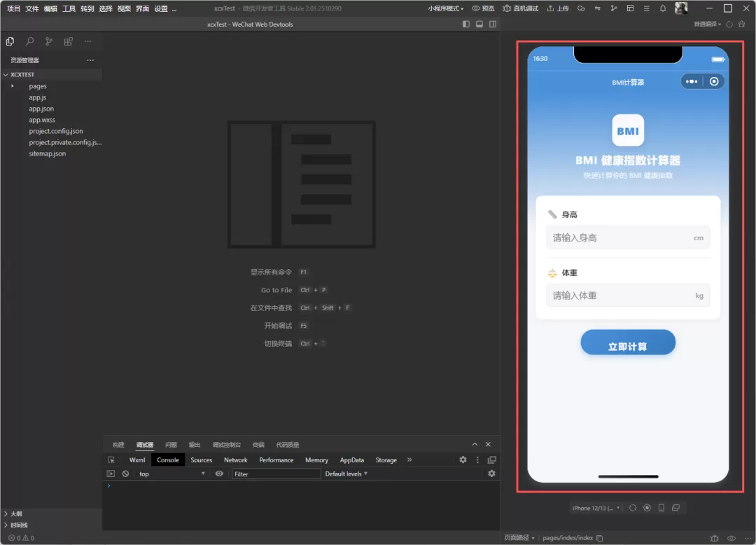The width and height of the screenshot is (756, 545).
Task: Open the extensions icon in sidebar
Action: click(68, 41)
